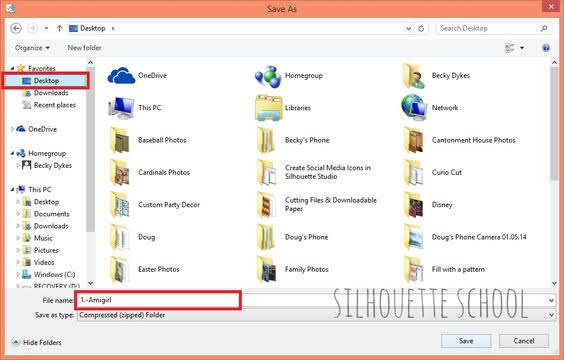Select the Network globe icon
Image resolution: width=564 pixels, height=360 pixels.
coord(414,108)
